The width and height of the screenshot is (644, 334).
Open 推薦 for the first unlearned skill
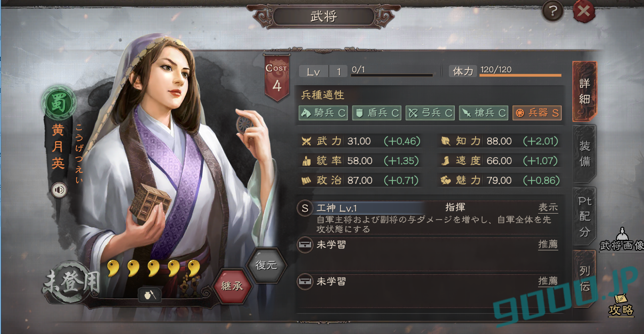pyautogui.click(x=548, y=245)
